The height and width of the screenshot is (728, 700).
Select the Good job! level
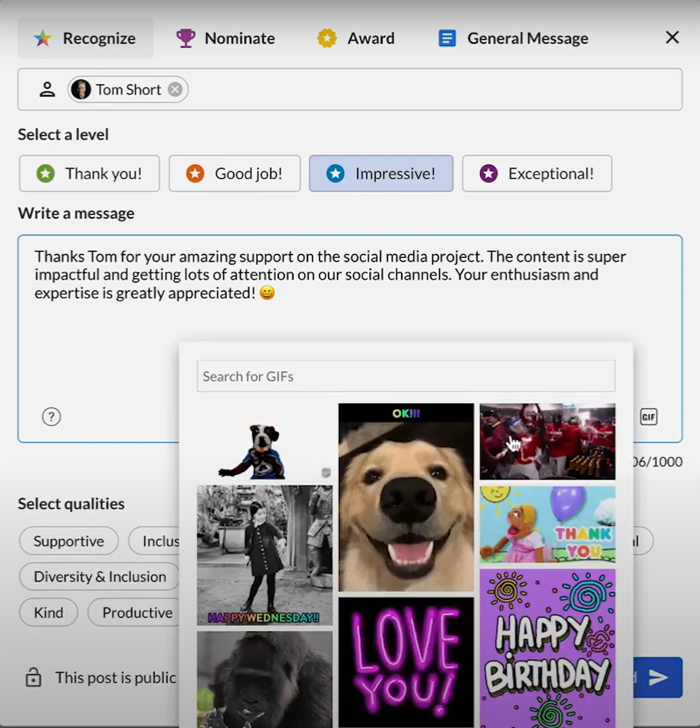[x=235, y=173]
